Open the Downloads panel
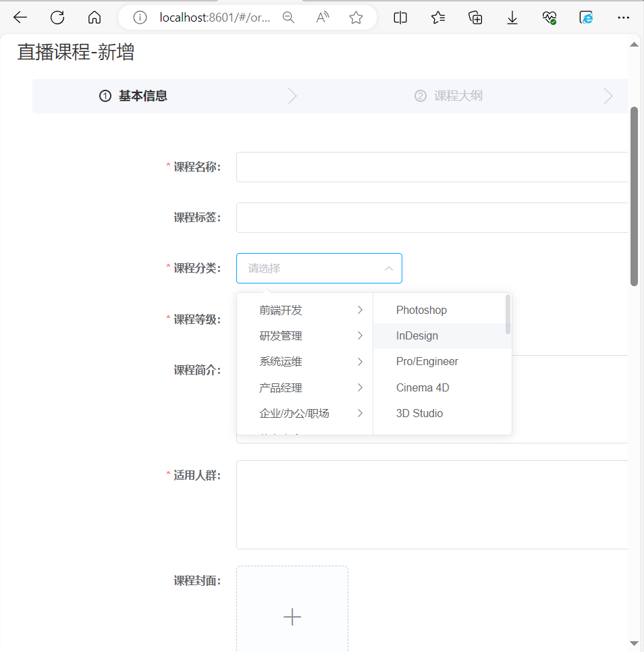The width and height of the screenshot is (644, 652). pos(512,18)
